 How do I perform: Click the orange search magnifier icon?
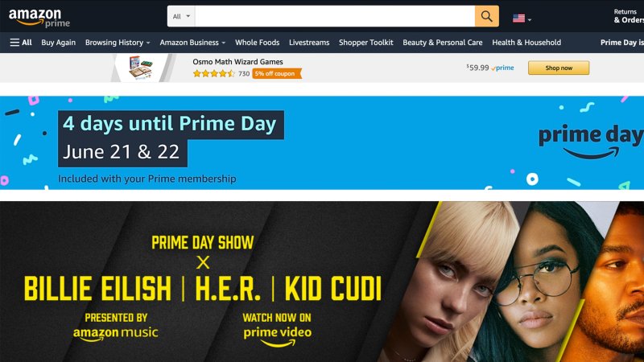click(x=487, y=16)
